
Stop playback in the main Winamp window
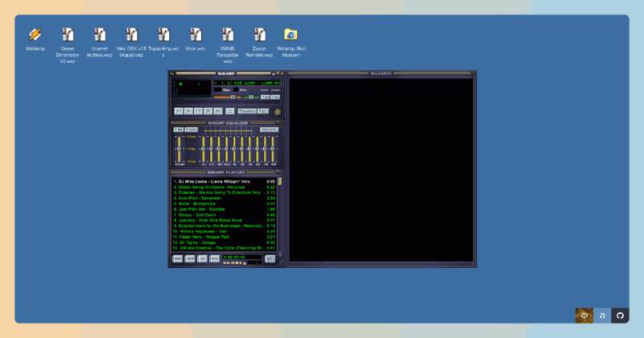pos(208,111)
